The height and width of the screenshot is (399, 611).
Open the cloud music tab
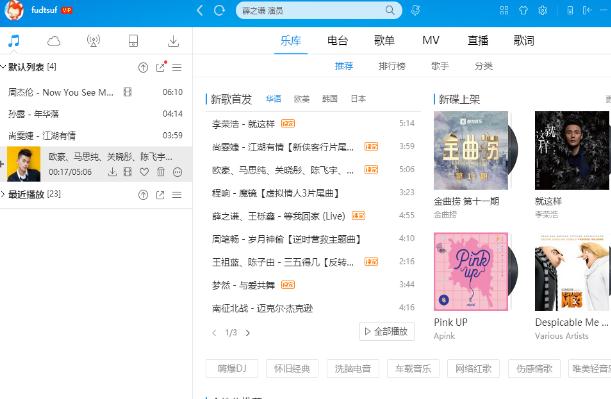click(x=54, y=41)
